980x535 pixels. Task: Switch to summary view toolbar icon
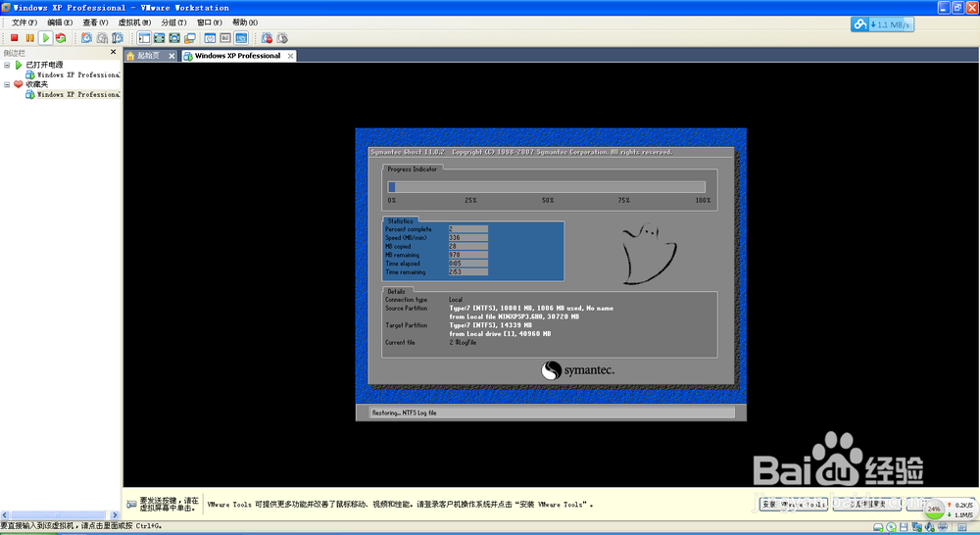(210, 38)
